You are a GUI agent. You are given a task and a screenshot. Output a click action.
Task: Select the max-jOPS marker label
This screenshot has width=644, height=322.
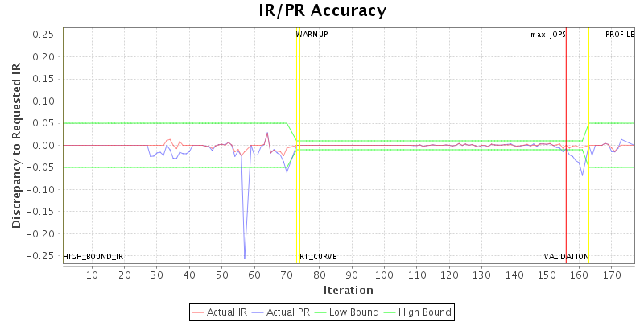click(x=547, y=35)
